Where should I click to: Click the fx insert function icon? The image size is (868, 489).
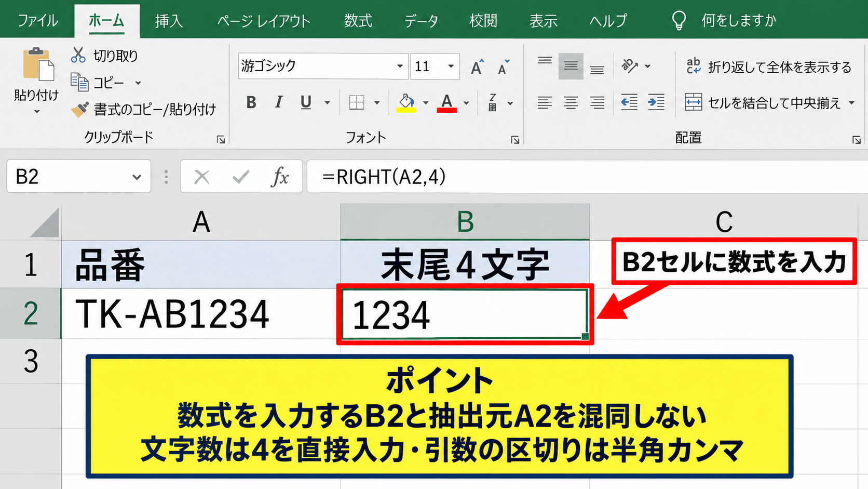coord(280,177)
